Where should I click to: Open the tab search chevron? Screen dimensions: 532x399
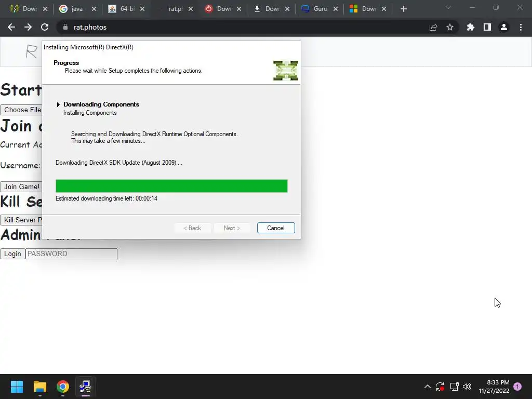[448, 7]
